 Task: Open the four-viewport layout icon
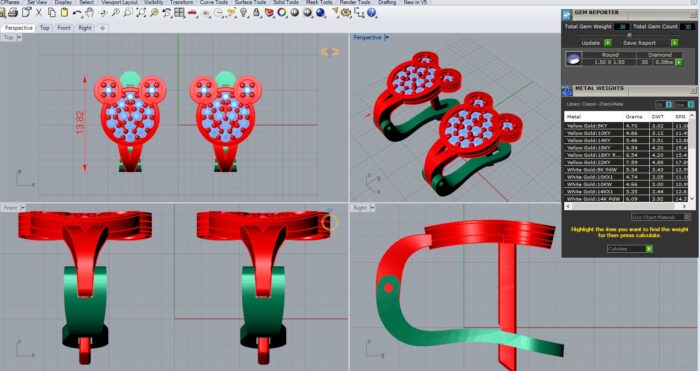point(179,13)
